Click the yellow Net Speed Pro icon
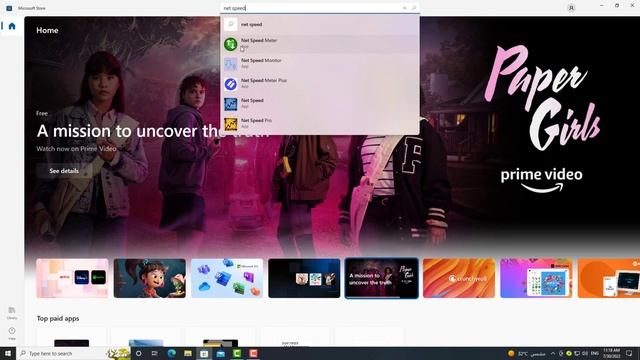The width and height of the screenshot is (640, 360). (x=231, y=124)
